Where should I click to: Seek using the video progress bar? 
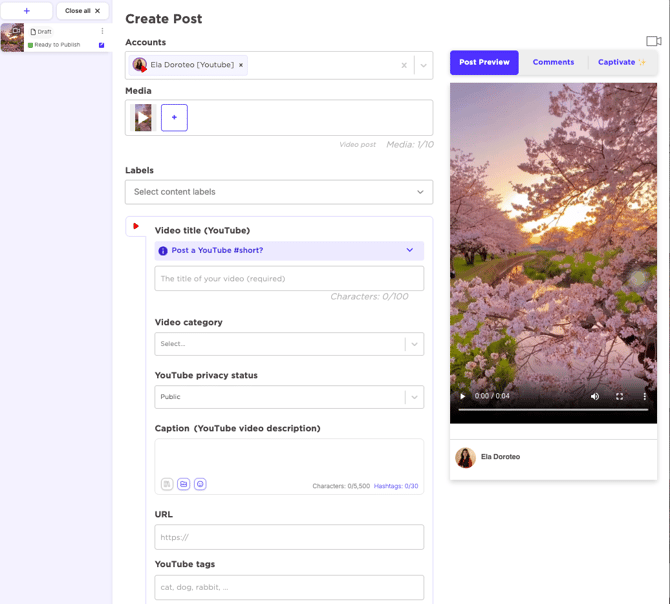point(553,410)
